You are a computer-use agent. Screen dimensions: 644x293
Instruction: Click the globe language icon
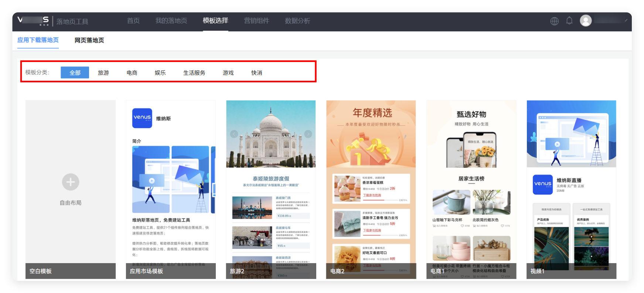click(554, 21)
